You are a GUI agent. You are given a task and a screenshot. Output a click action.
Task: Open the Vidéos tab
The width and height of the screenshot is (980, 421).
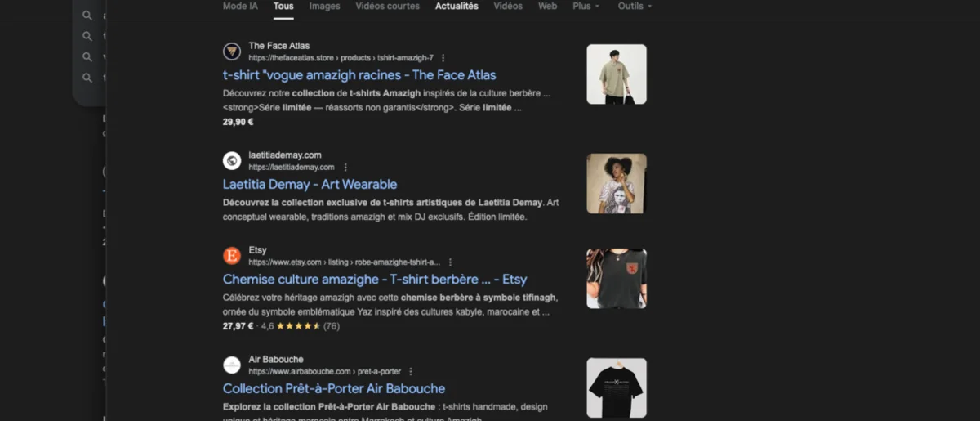click(508, 6)
